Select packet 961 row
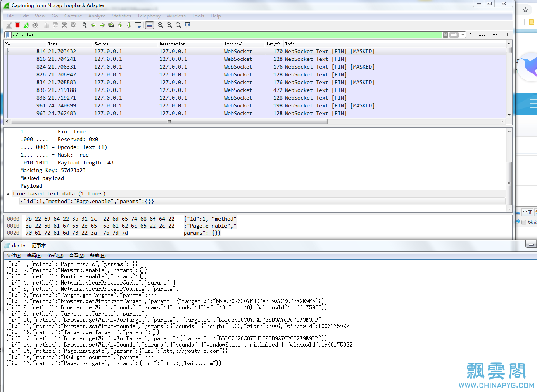537x392 pixels. point(254,105)
